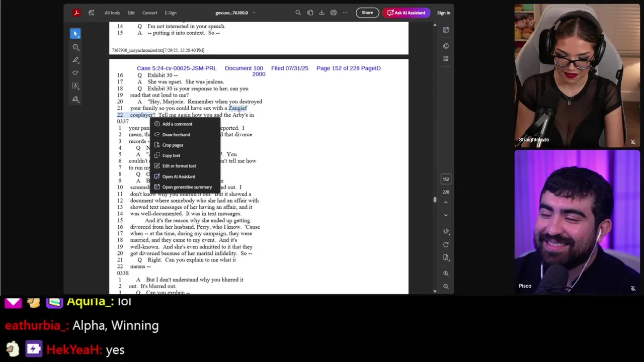Viewport: 644px width, 362px height.
Task: Click scrollbar up arrow at top of document
Action: (x=435, y=25)
